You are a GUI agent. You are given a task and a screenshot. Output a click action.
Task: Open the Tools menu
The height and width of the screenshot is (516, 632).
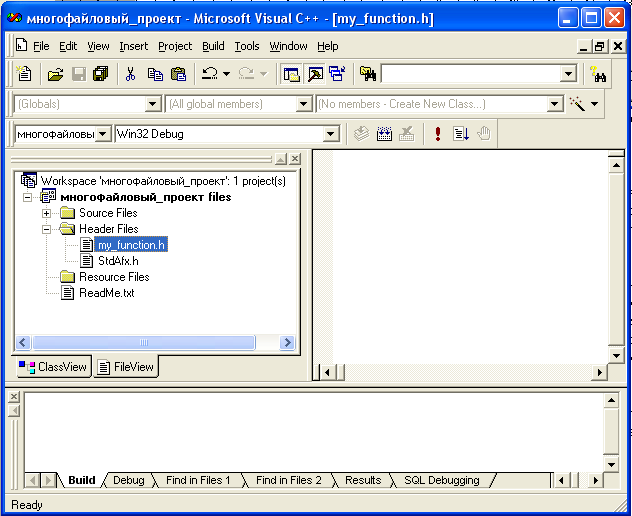point(247,46)
